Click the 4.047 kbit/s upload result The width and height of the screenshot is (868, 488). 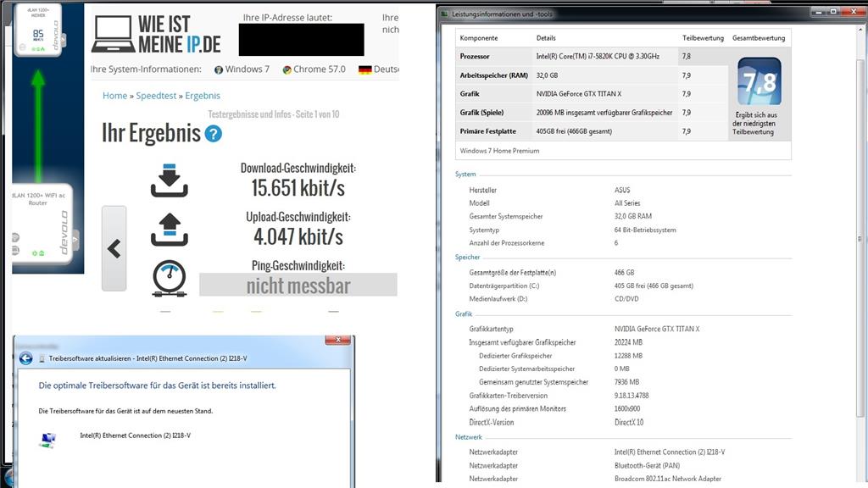[298, 236]
